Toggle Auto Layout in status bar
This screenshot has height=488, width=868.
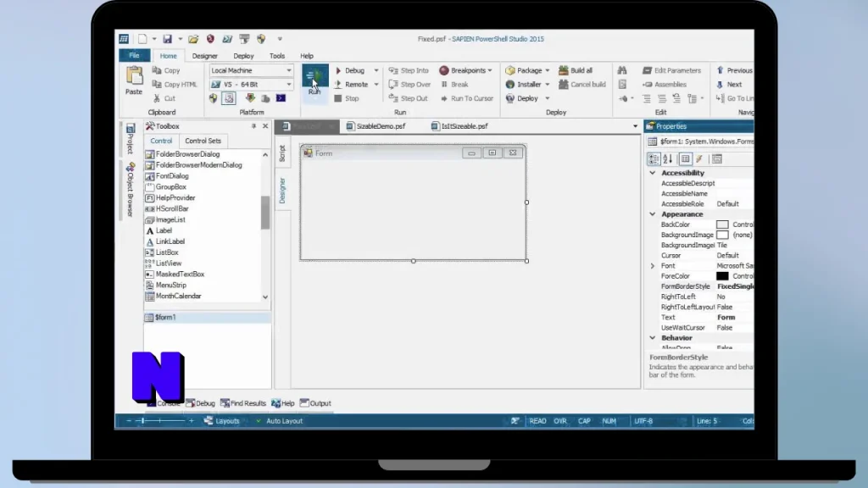(x=280, y=421)
